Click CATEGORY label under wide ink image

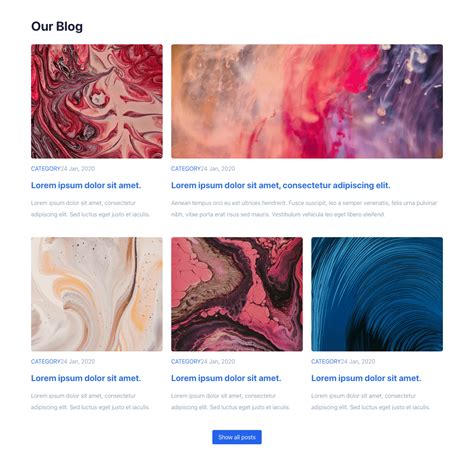[x=186, y=169]
